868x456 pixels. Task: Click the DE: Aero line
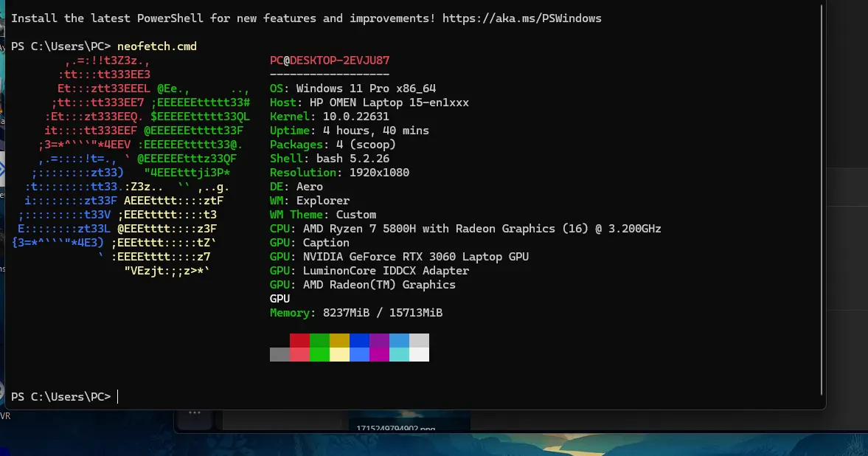[296, 187]
